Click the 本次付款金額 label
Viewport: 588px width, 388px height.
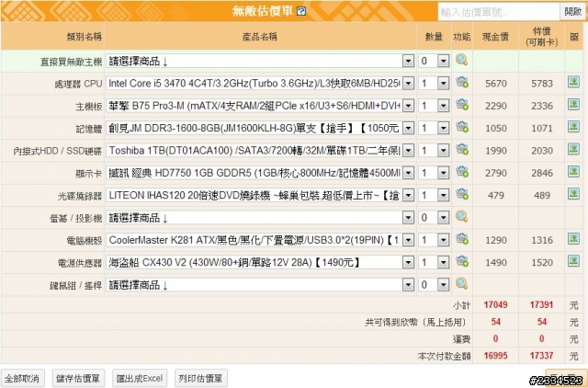(x=444, y=356)
